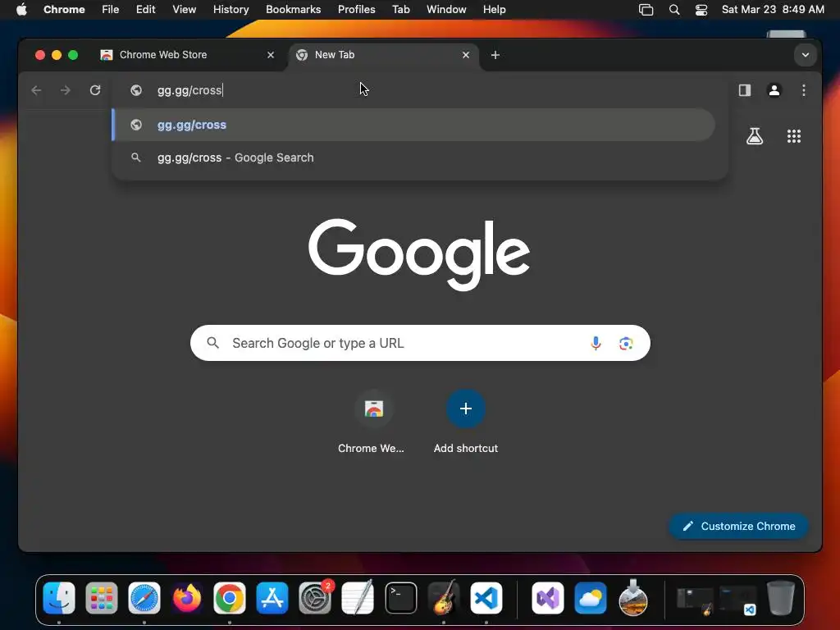Open Spotlight search in menu bar
The image size is (840, 630).
[674, 10]
